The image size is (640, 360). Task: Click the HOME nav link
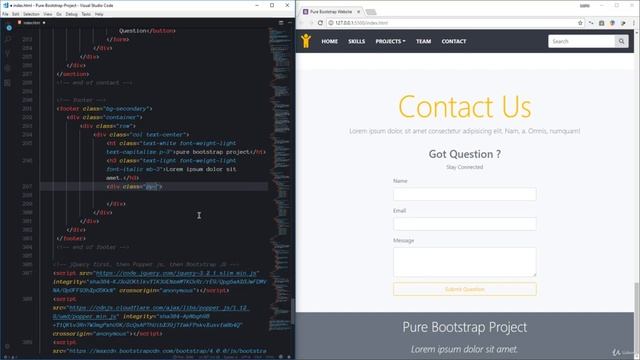point(329,41)
